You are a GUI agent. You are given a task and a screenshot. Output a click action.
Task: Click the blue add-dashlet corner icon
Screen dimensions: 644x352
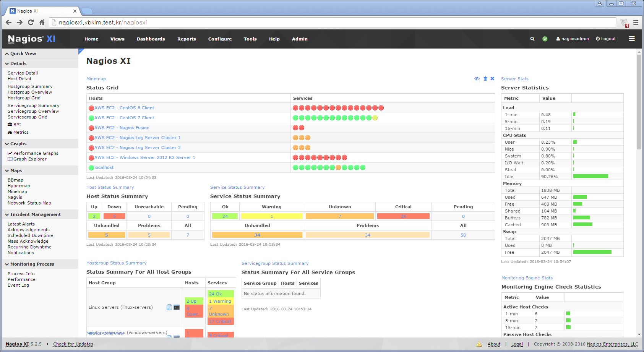[80, 50]
